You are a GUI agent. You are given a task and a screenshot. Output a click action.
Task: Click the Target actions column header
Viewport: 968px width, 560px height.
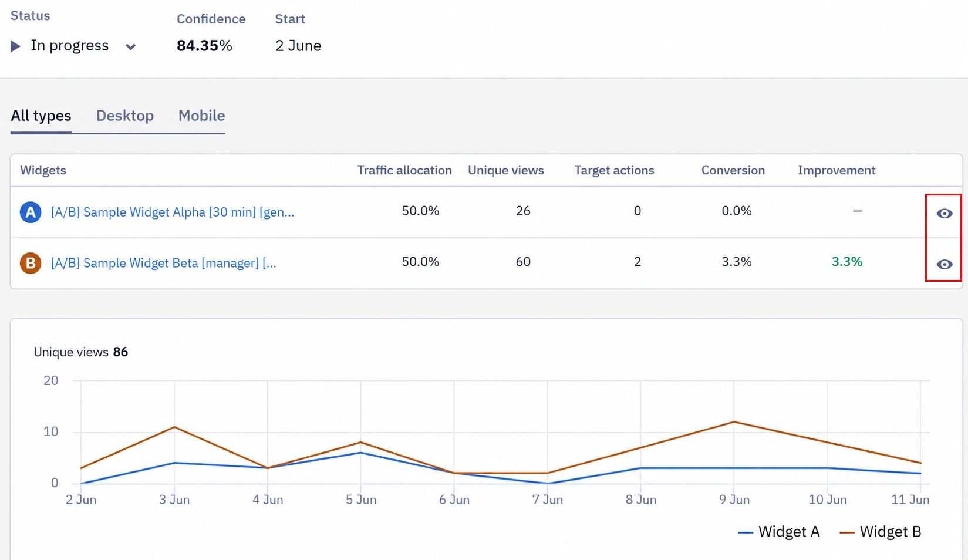coord(614,170)
